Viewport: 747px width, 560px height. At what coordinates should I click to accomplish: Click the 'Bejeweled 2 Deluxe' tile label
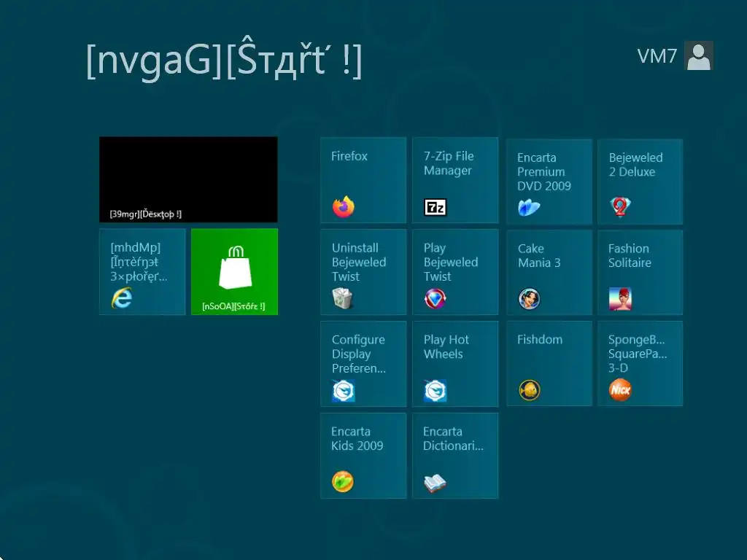(635, 165)
